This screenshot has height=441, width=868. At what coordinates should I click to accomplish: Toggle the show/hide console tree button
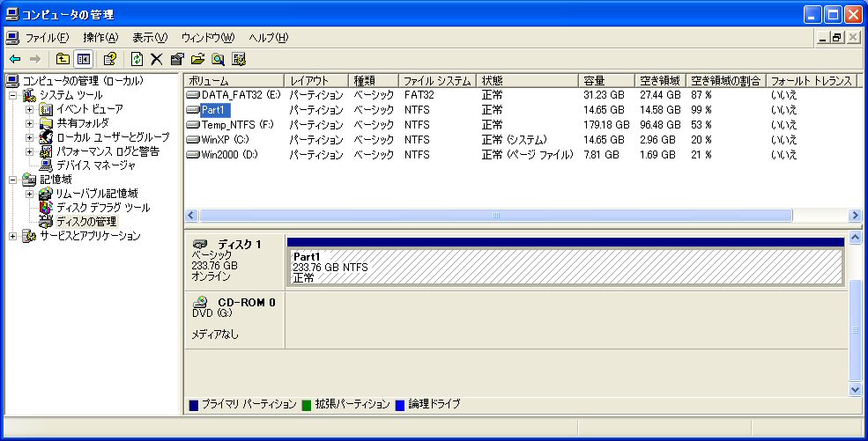point(84,59)
